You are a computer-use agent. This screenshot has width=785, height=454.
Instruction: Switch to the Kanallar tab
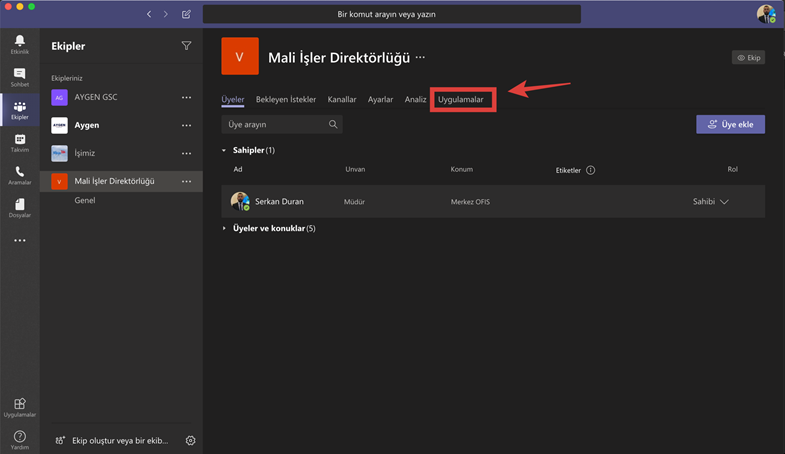[x=342, y=99]
